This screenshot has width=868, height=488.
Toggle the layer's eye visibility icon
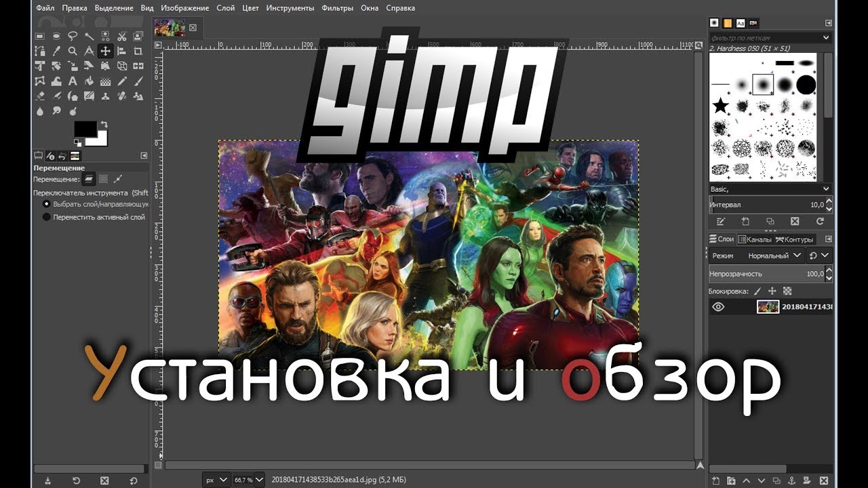(x=718, y=306)
